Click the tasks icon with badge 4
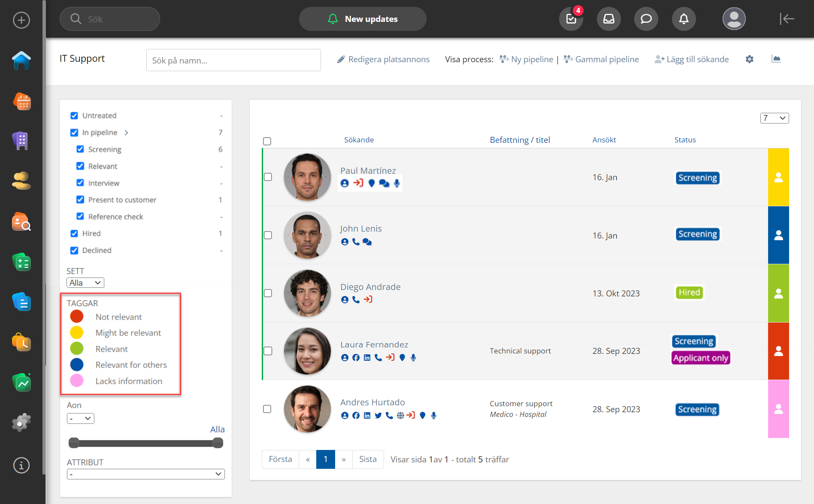This screenshot has height=504, width=814. point(571,19)
